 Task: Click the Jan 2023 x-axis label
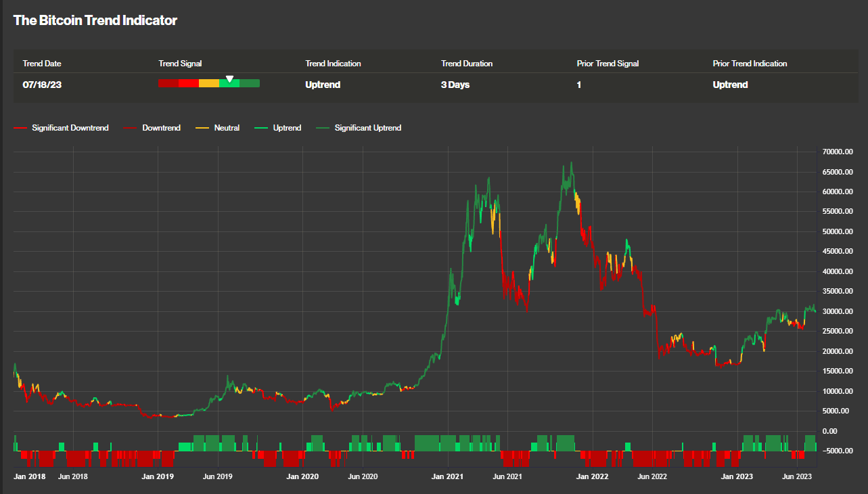[x=737, y=476]
